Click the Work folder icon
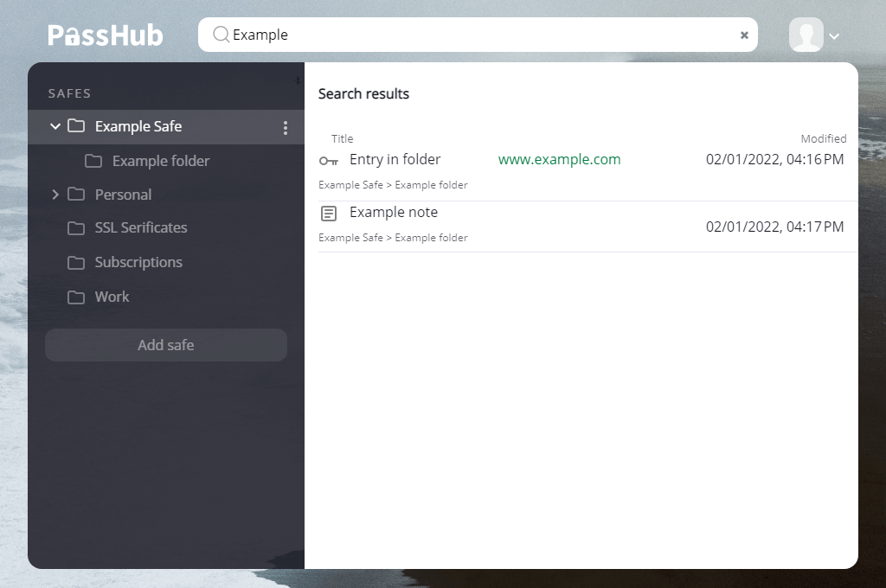 [76, 297]
